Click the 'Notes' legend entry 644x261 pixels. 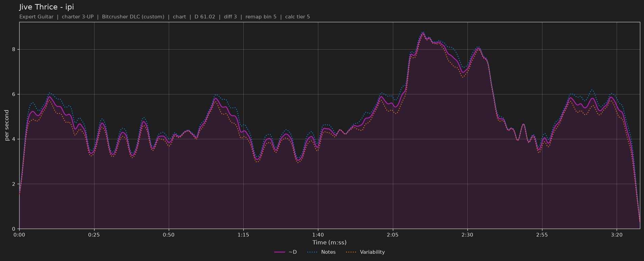(321, 252)
